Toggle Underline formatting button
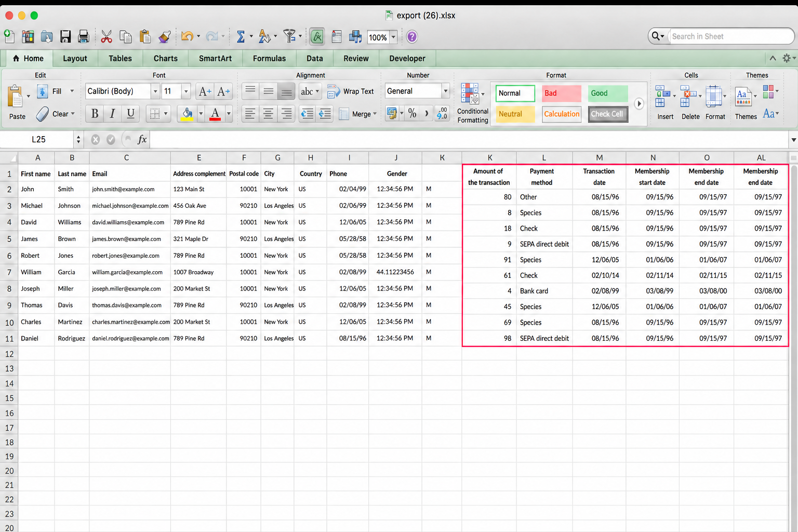Image resolution: width=798 pixels, height=532 pixels. tap(130, 113)
